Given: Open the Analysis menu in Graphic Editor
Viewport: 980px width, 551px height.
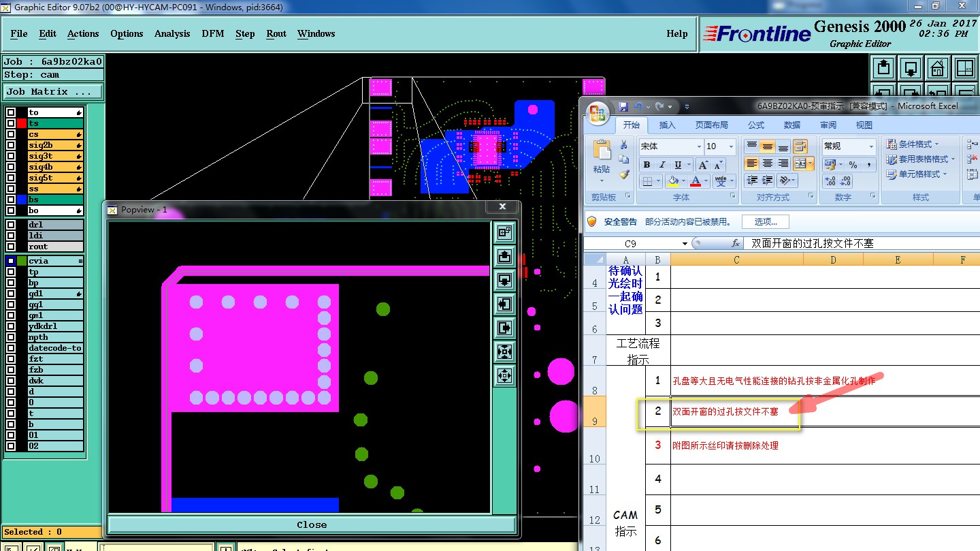Looking at the screenshot, I should (x=172, y=33).
